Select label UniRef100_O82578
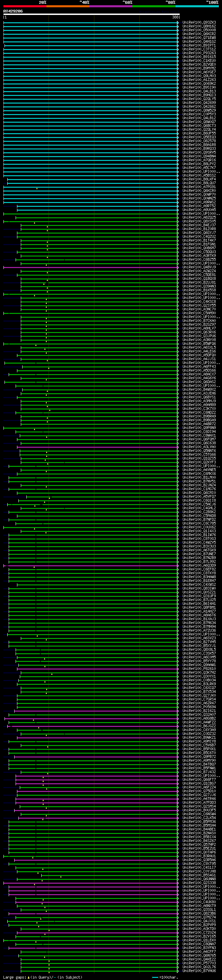 pyautogui.click(x=199, y=141)
